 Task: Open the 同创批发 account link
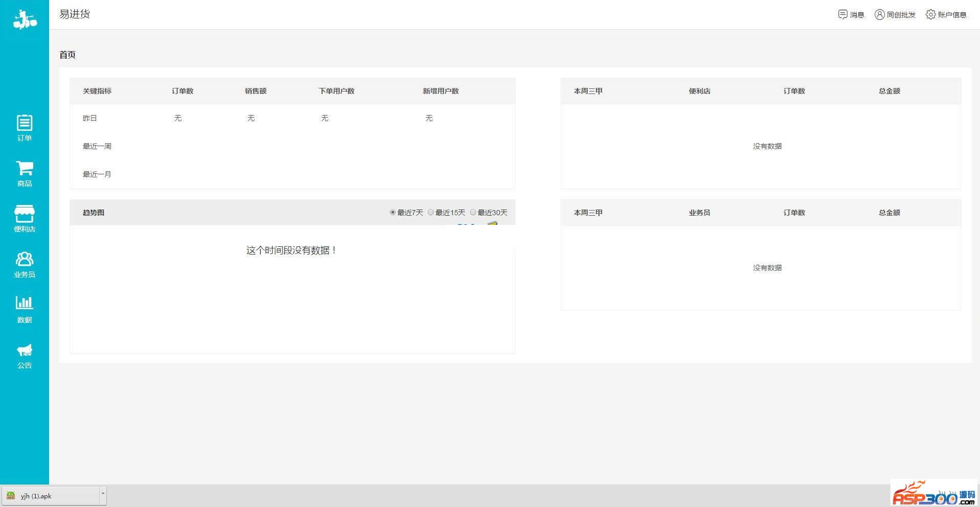[901, 15]
